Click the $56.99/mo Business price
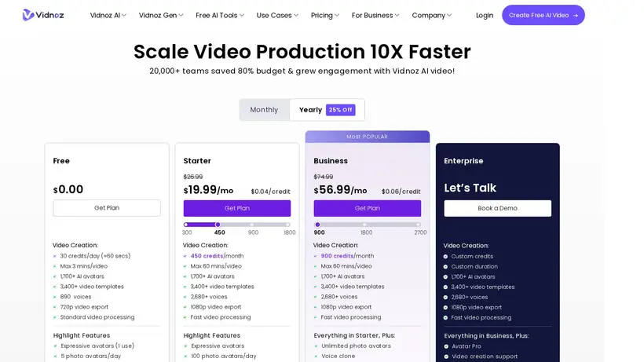 point(341,189)
